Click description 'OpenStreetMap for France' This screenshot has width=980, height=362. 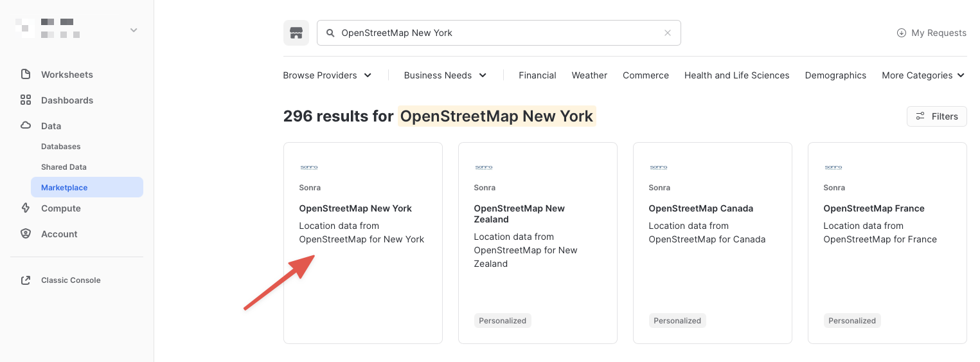point(880,239)
